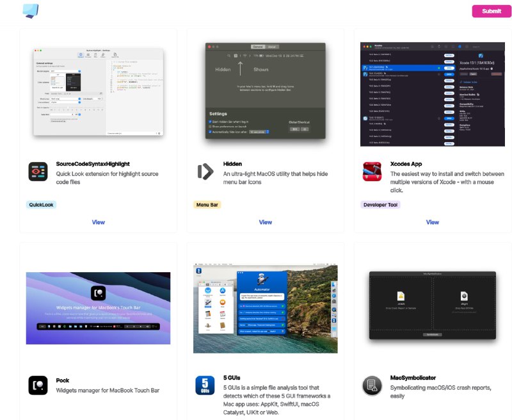512x420 pixels.
Task: Select the Xcodes App title
Action: pos(406,164)
